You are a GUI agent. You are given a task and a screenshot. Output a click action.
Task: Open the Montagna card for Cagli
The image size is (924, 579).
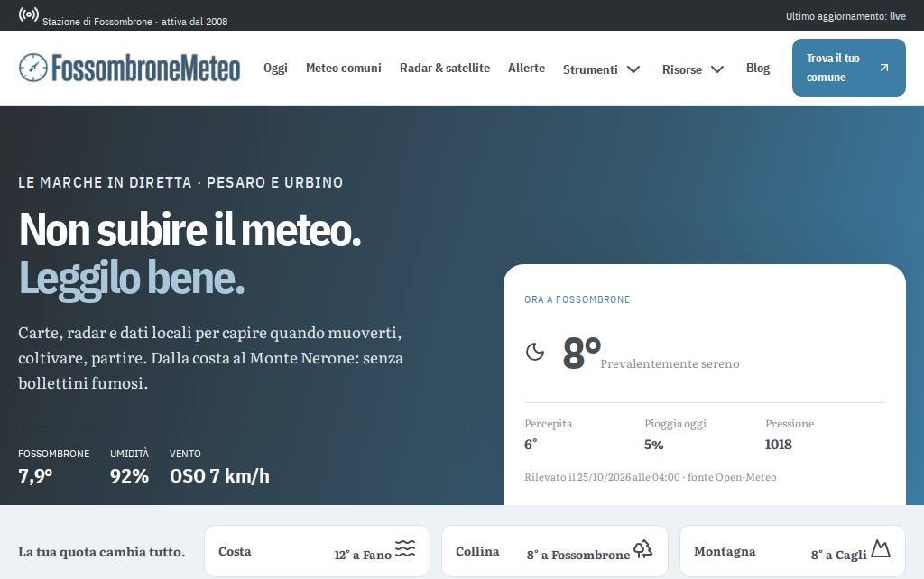[x=792, y=551]
